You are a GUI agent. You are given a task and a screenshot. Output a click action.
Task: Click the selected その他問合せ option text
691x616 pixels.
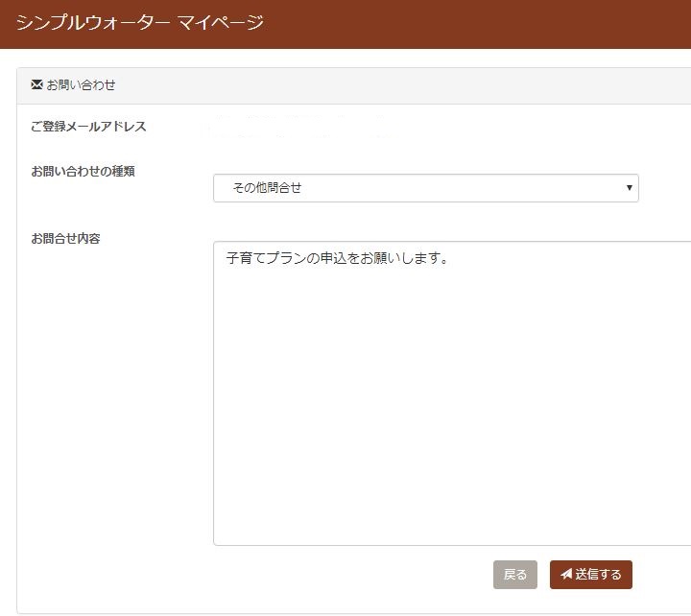pos(267,188)
